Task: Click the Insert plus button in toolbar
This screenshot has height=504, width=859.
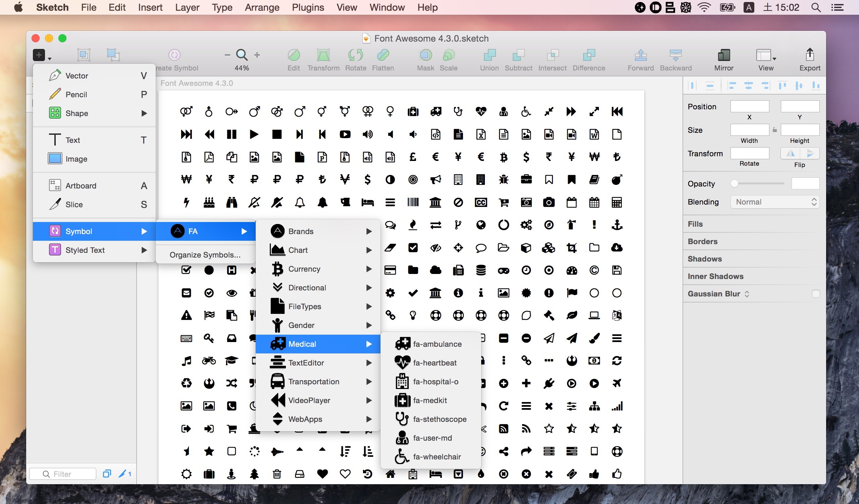Action: (x=39, y=55)
